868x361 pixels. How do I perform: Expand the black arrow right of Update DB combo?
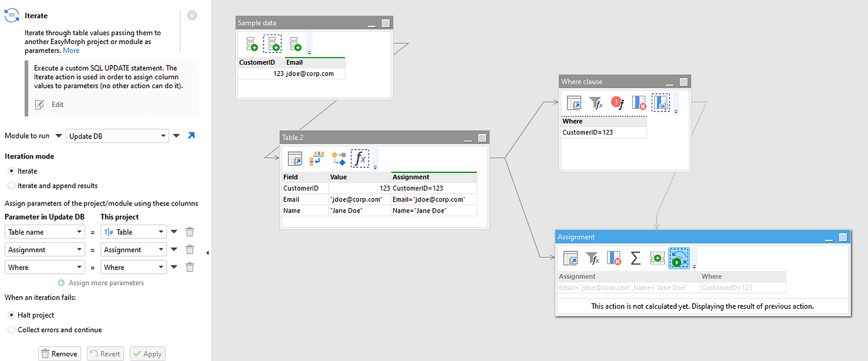(x=176, y=136)
